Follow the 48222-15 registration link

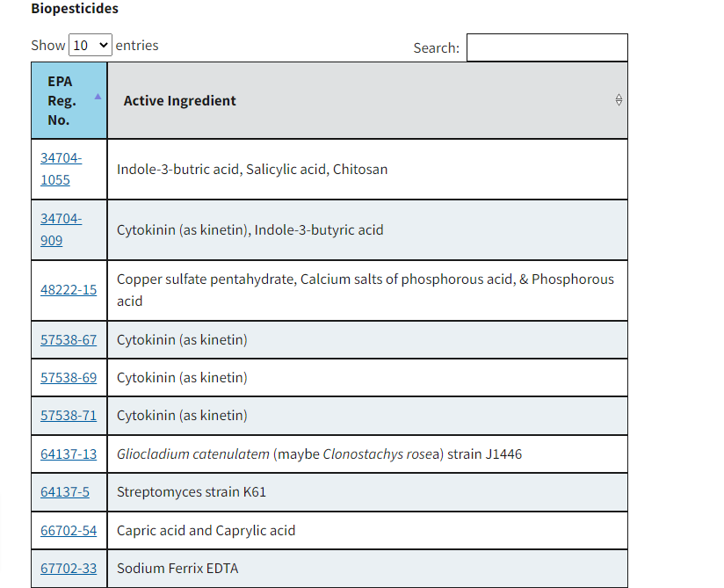69,289
